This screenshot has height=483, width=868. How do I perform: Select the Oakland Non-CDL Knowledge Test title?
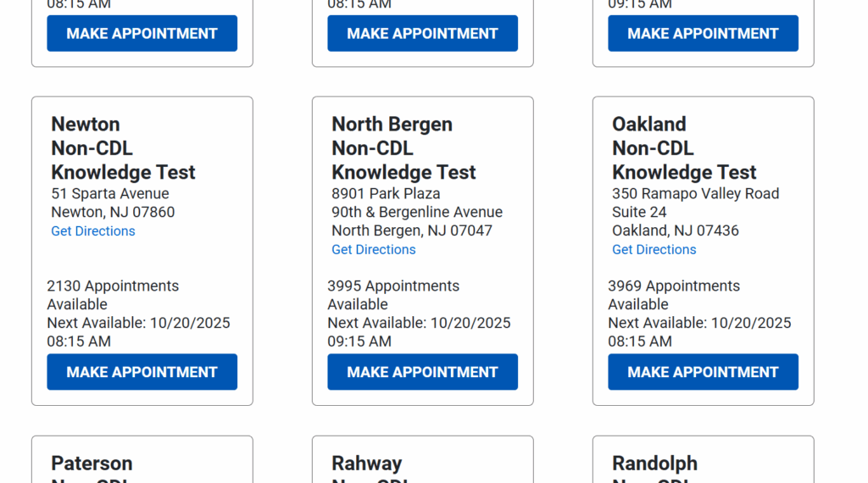tap(684, 148)
